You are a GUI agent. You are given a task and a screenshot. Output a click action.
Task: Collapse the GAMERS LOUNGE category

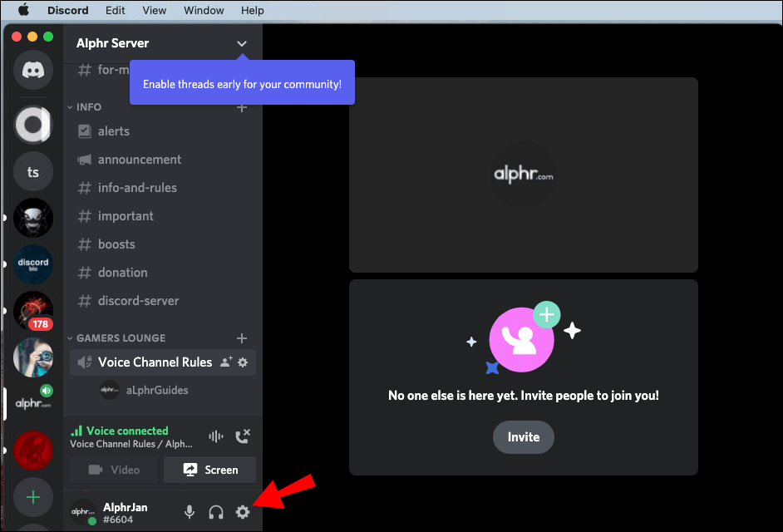point(117,338)
